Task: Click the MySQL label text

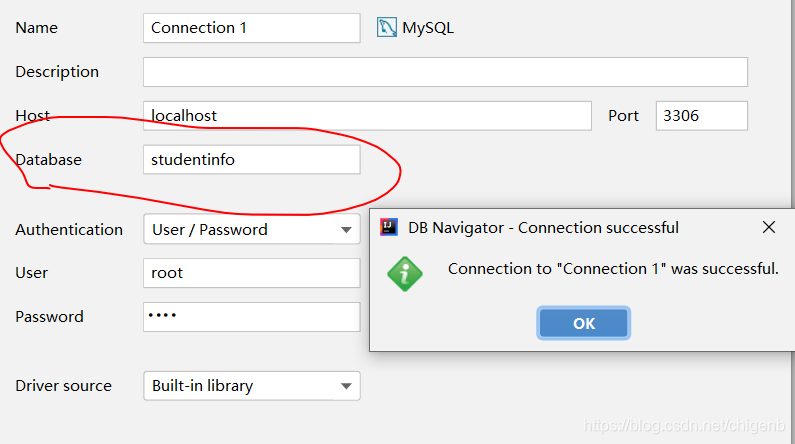Action: pyautogui.click(x=428, y=28)
